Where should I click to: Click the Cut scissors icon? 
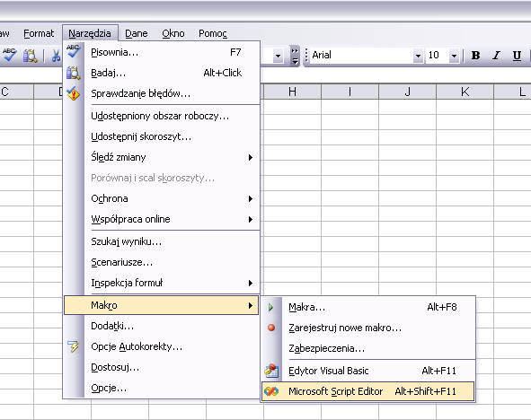tap(56, 56)
